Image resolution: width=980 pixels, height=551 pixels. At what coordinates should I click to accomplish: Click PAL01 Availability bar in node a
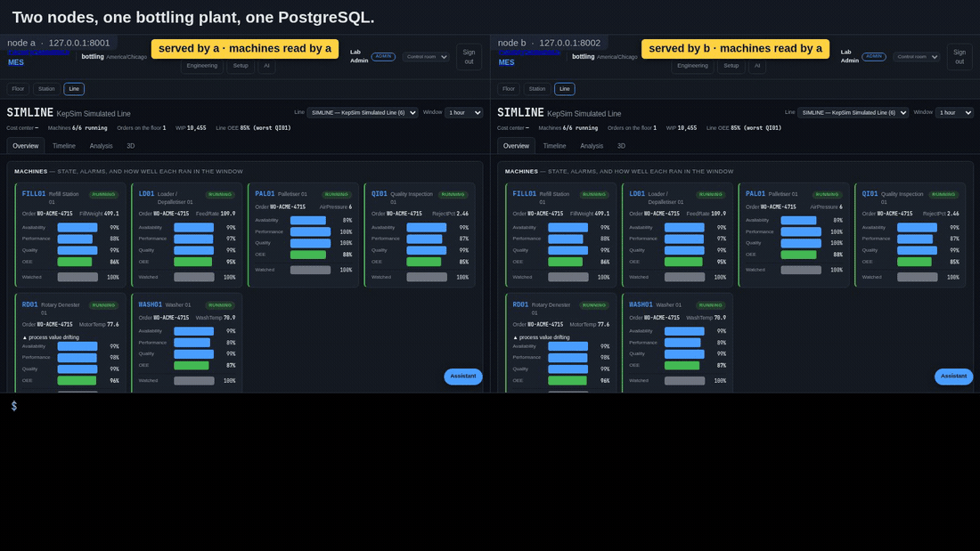tap(308, 220)
